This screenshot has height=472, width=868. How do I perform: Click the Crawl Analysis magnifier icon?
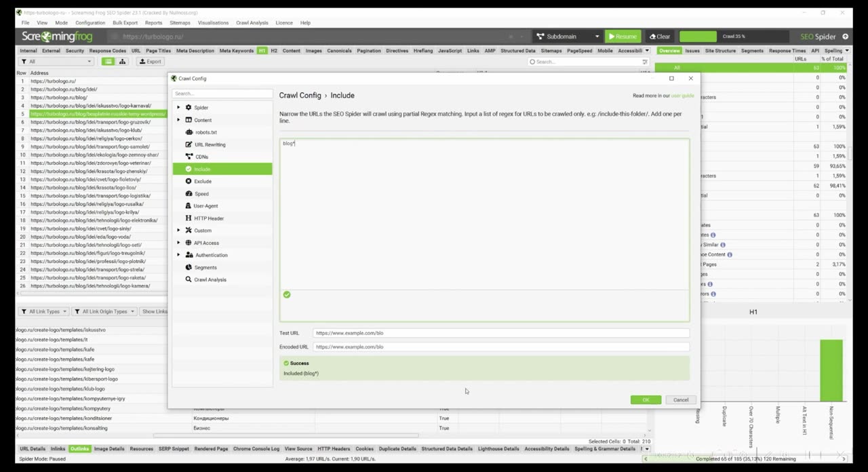click(x=189, y=279)
